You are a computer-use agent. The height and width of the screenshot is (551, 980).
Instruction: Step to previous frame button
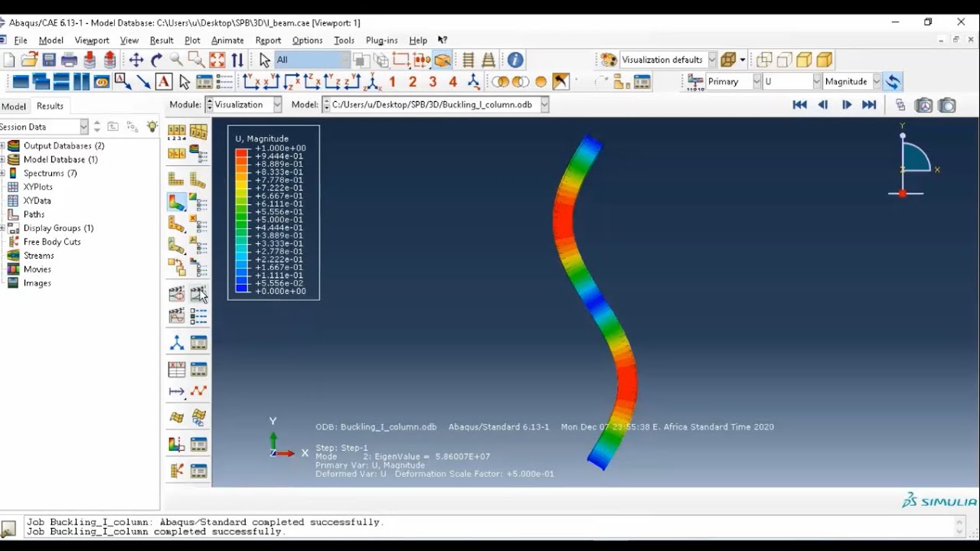[x=823, y=105]
